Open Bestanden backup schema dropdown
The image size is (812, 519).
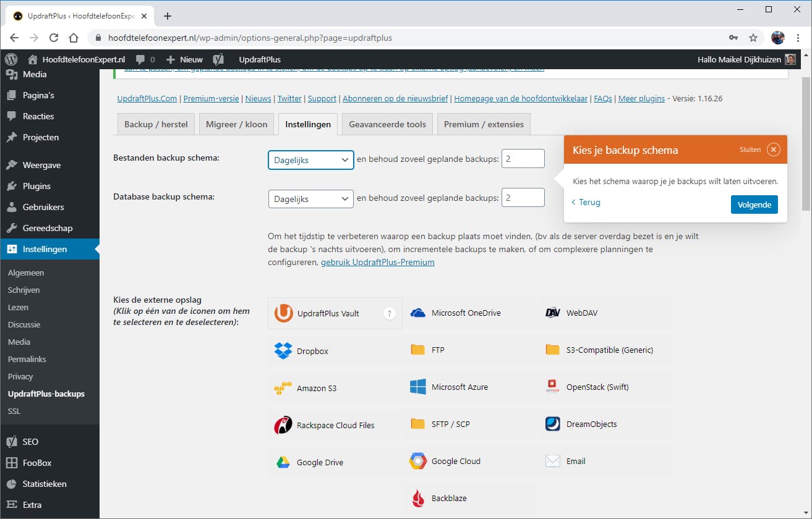(310, 160)
